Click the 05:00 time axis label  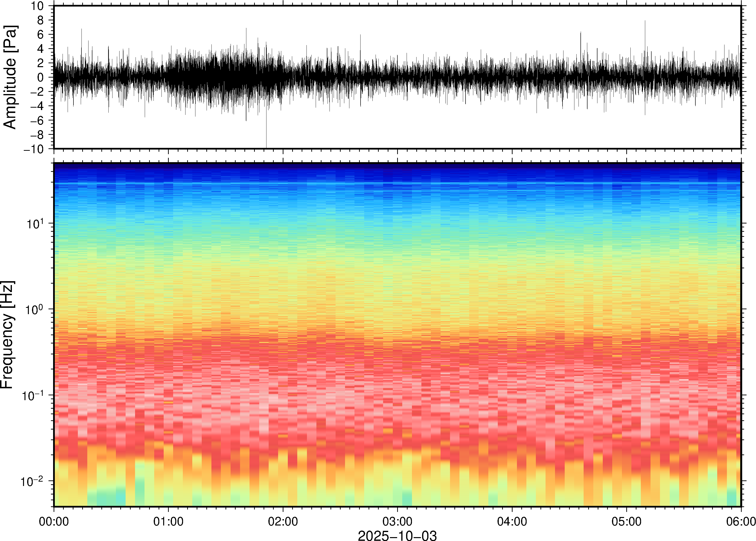[x=626, y=521]
